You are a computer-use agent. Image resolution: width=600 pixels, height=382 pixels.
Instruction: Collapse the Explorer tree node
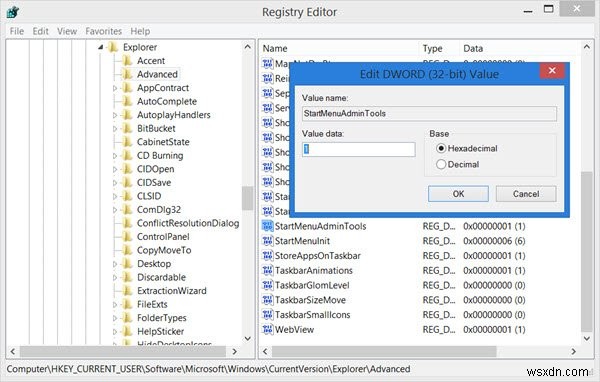tap(101, 47)
